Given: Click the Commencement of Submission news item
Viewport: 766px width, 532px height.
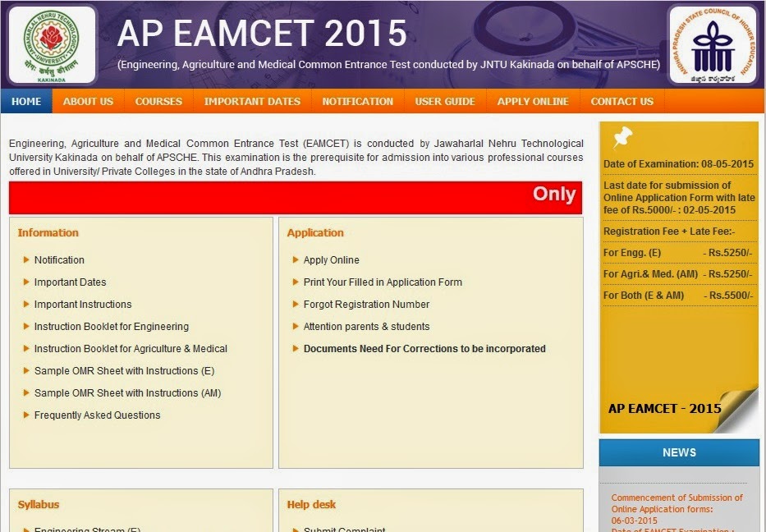Looking at the screenshot, I should tap(677, 509).
